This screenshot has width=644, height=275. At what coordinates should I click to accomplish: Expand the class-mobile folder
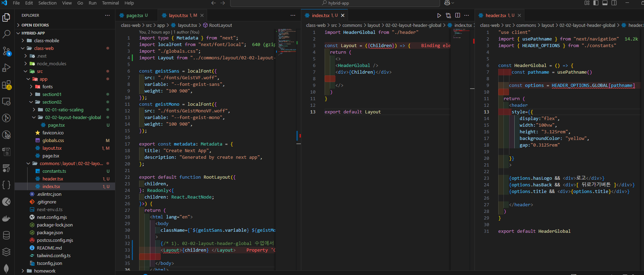[x=65, y=41]
